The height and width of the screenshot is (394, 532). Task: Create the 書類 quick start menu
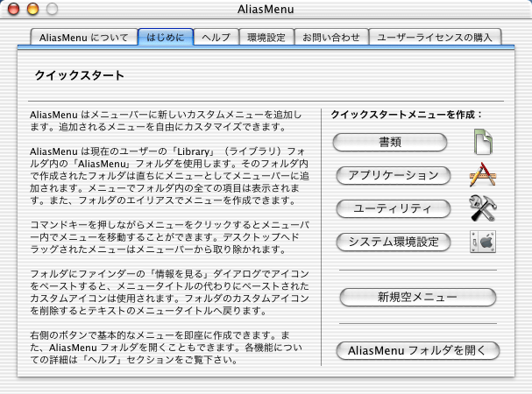pyautogui.click(x=390, y=142)
